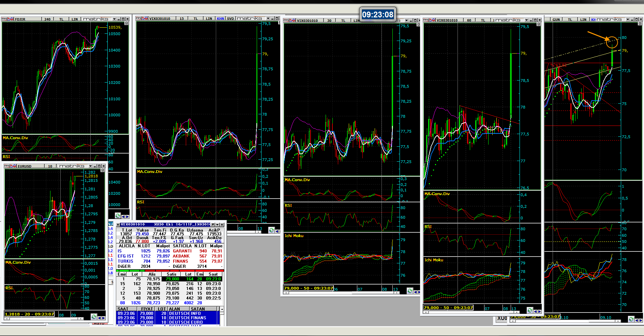Expand the dropdown arrow in the 60-minute VIX title bar
Image resolution: width=644 pixels, height=336 pixels.
point(526,20)
